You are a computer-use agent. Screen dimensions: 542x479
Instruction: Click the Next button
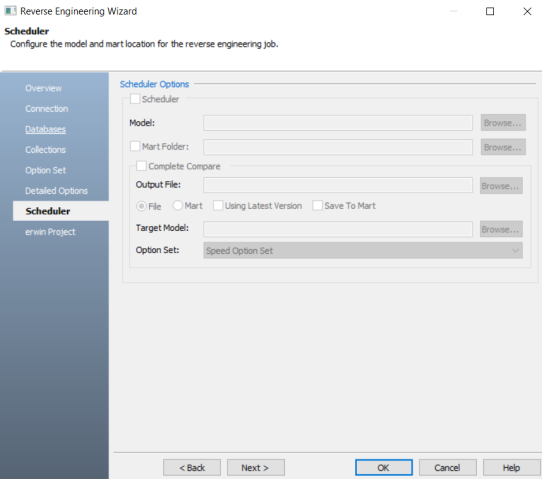tap(256, 468)
